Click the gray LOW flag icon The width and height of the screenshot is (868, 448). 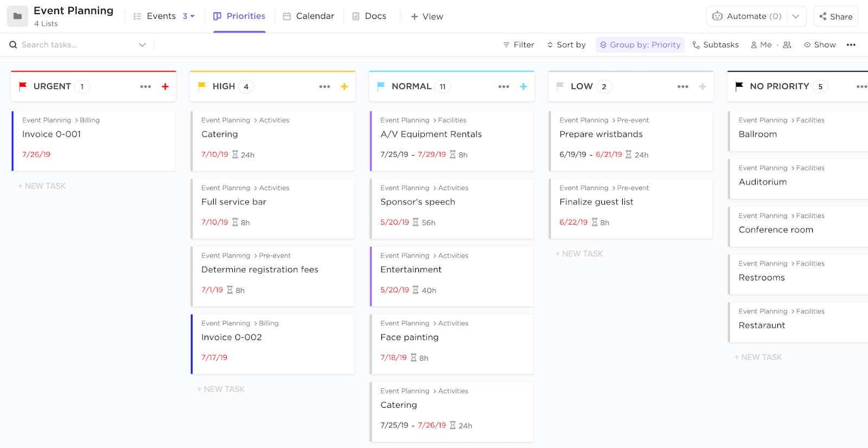(x=560, y=86)
